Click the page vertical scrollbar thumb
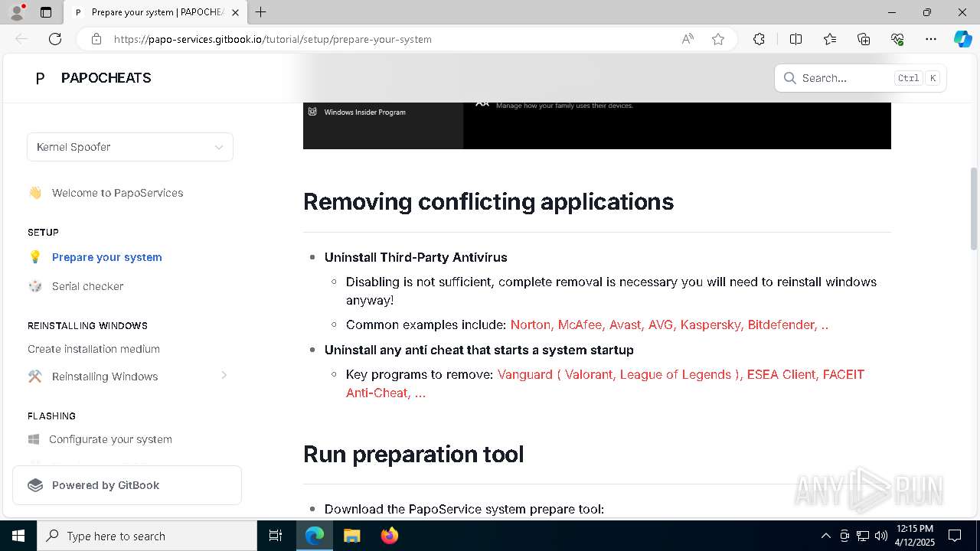 pos(974,208)
